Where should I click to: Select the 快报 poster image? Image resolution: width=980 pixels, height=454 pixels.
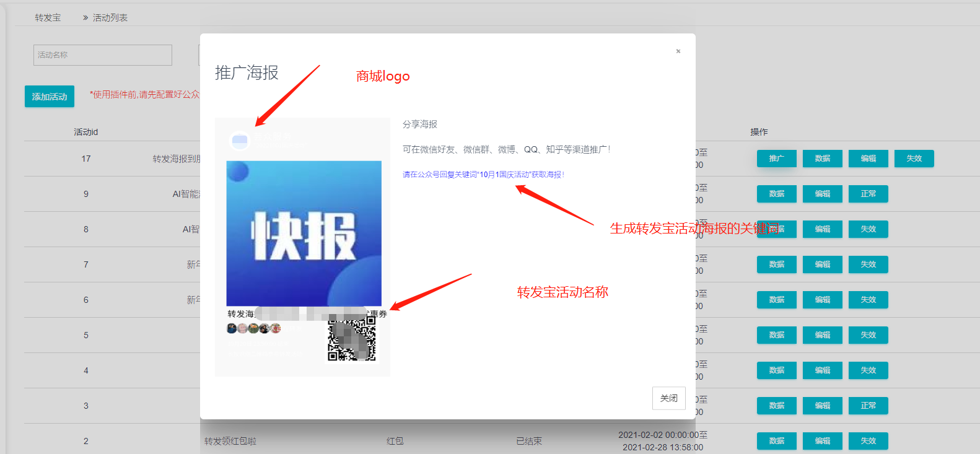coord(304,234)
